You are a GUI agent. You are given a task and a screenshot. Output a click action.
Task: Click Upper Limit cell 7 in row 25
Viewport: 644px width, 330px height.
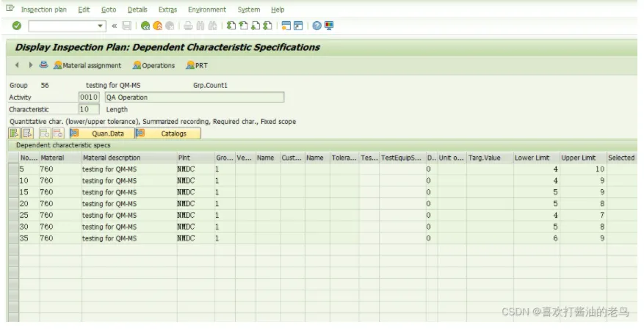[x=583, y=215]
